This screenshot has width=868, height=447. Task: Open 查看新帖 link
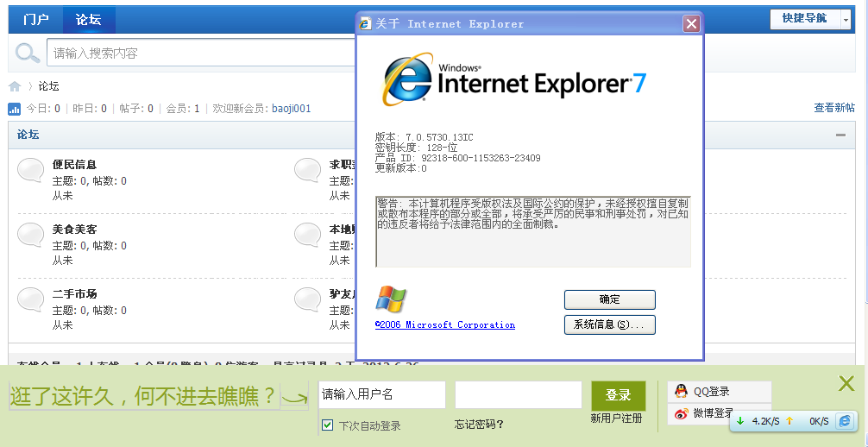(833, 108)
